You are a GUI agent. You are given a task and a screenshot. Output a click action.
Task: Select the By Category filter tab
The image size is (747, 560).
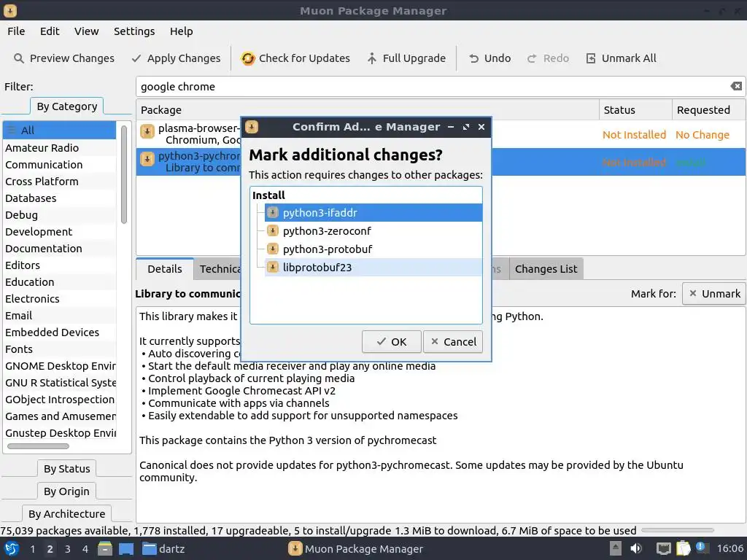click(x=66, y=106)
